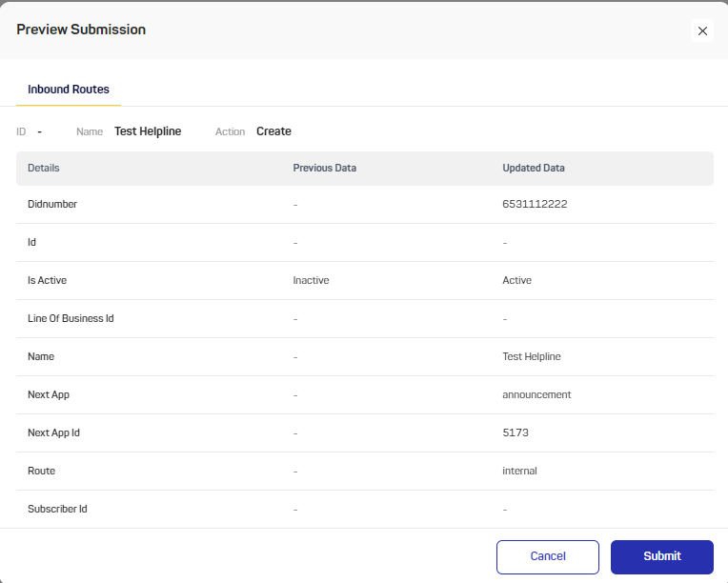Click the 'Subscriber Id' row label
728x583 pixels.
(57, 509)
